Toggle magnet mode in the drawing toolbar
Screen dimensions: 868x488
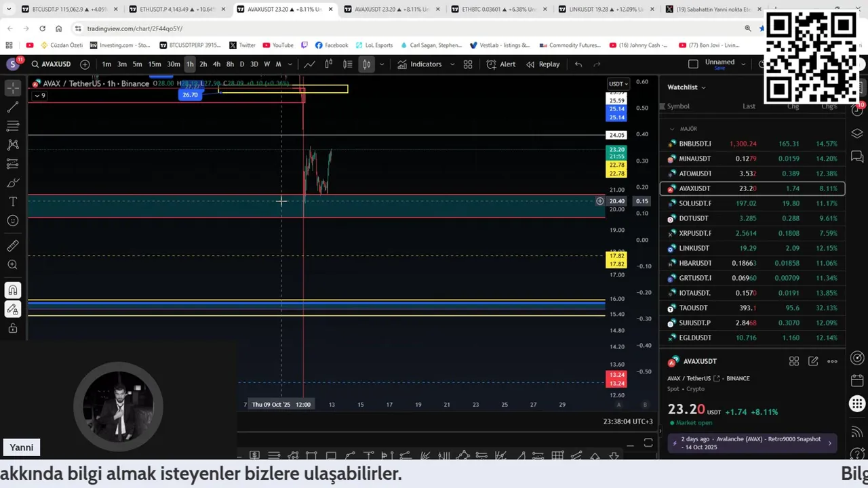click(x=13, y=291)
